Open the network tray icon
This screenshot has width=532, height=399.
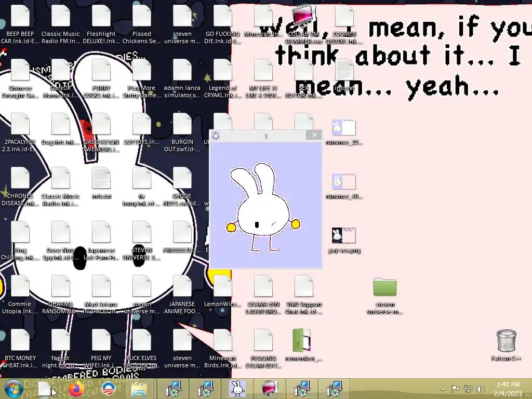(x=468, y=389)
